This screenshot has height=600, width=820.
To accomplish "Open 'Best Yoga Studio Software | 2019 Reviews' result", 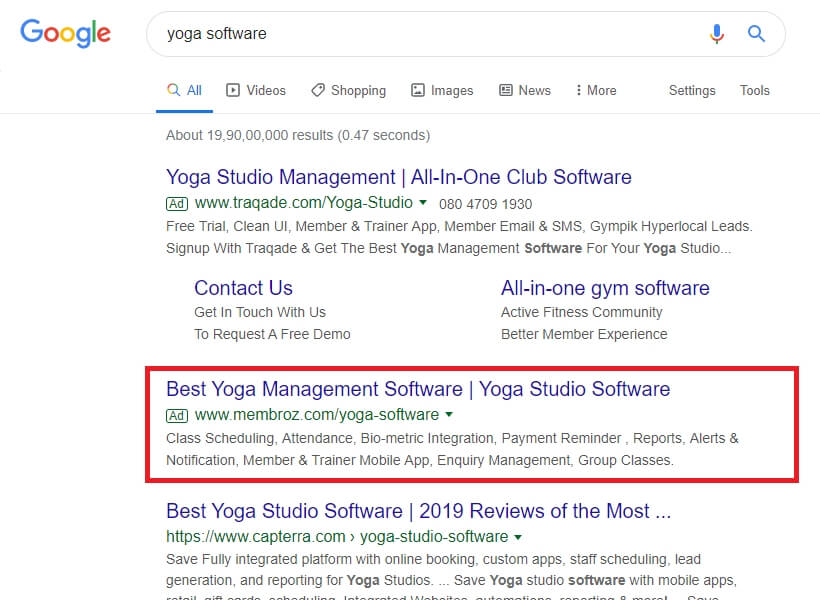I will click(418, 511).
